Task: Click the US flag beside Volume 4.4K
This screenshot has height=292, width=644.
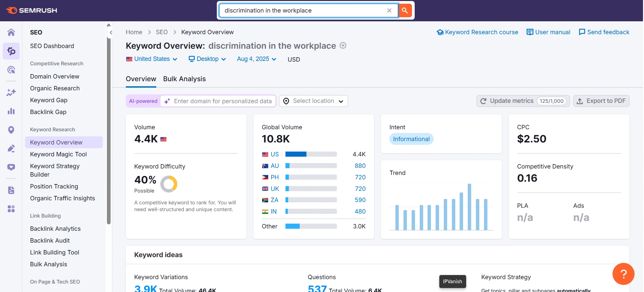Action: (163, 139)
